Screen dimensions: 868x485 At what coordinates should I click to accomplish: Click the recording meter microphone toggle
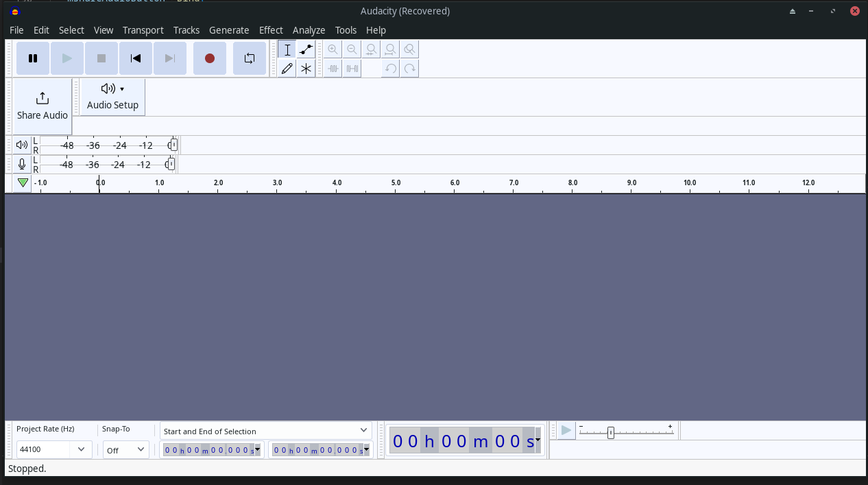coord(21,163)
